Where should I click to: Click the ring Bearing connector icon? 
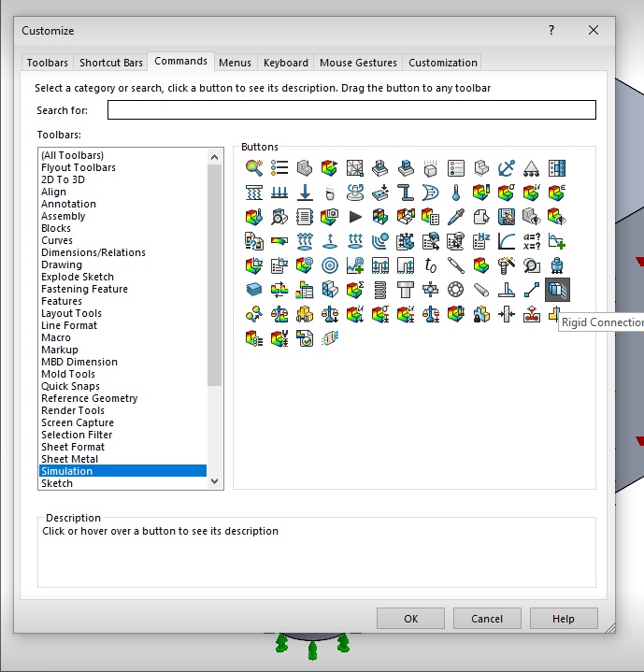tap(456, 290)
